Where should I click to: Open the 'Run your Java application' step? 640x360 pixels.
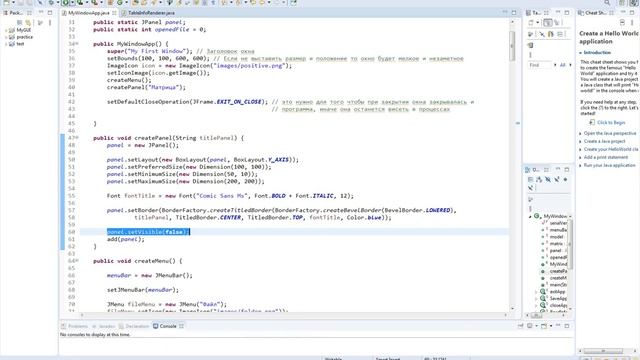point(609,165)
